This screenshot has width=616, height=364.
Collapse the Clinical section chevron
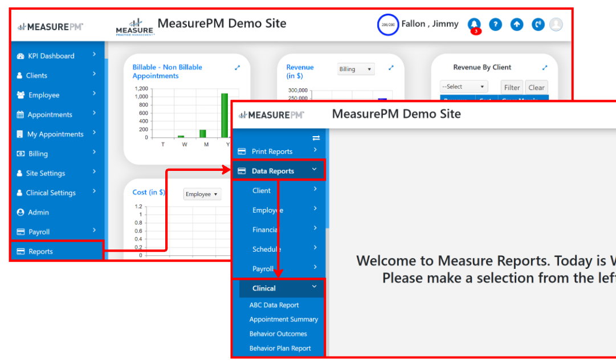[315, 287]
